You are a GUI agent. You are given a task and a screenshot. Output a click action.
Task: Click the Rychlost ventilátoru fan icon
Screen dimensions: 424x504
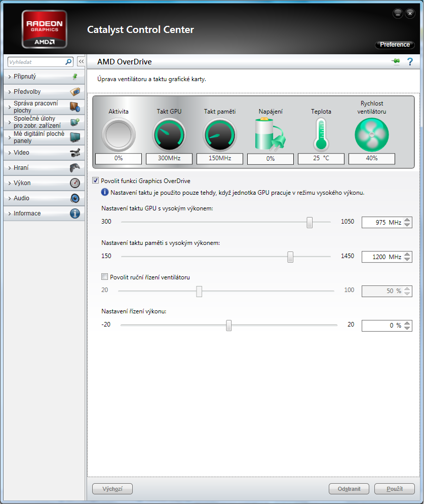[372, 135]
